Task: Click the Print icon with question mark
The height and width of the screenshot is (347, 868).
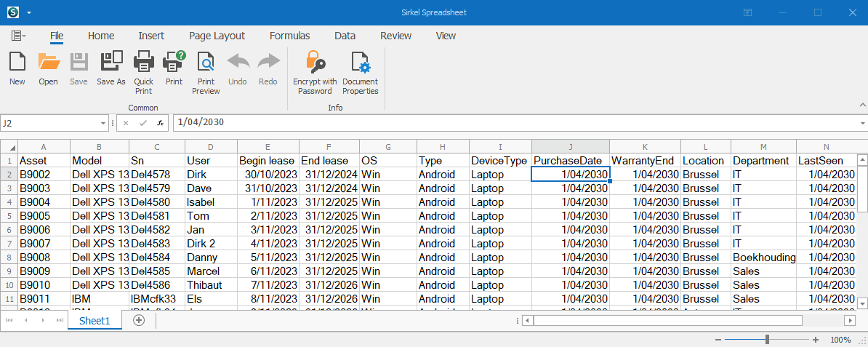Action: click(x=174, y=68)
